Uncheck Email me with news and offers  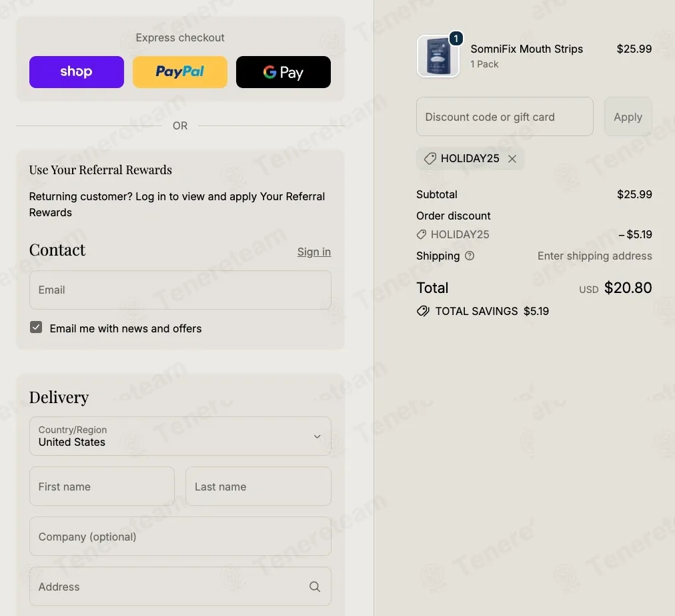click(36, 328)
